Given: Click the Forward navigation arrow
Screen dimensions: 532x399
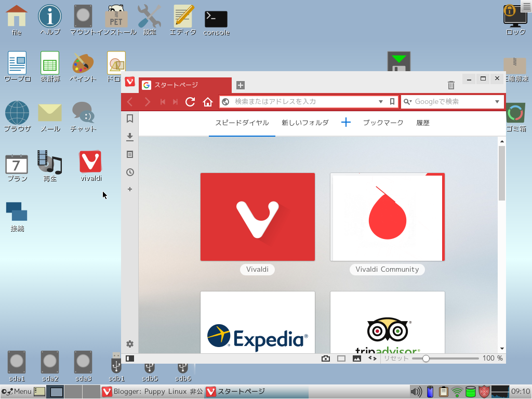Looking at the screenshot, I should point(147,102).
